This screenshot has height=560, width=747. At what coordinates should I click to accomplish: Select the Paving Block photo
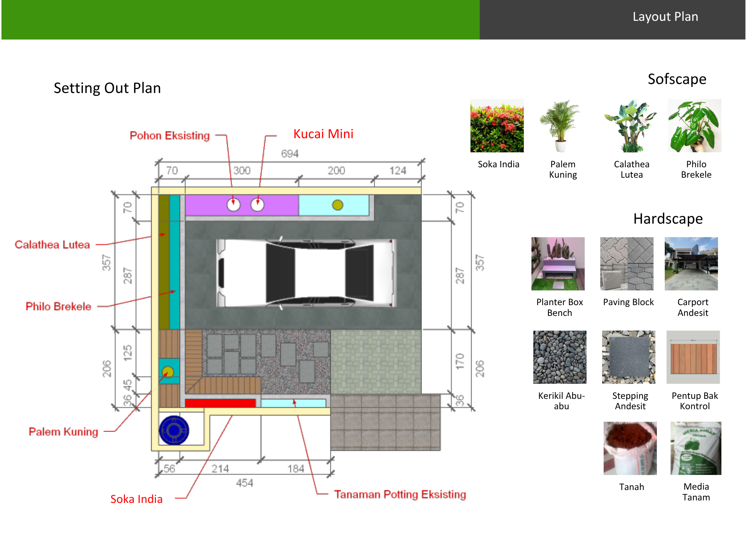pyautogui.click(x=627, y=264)
